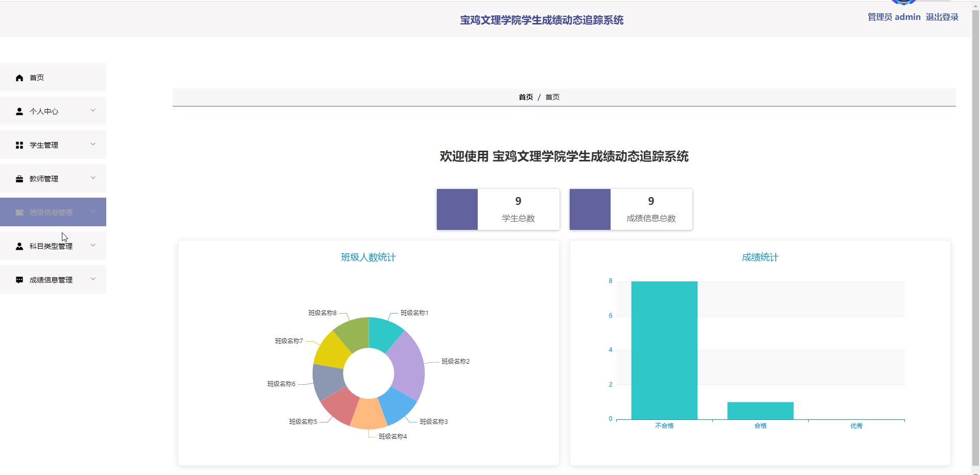Expand the 个人中心 chevron arrow
Viewport: 980px width, 475px height.
tap(93, 110)
